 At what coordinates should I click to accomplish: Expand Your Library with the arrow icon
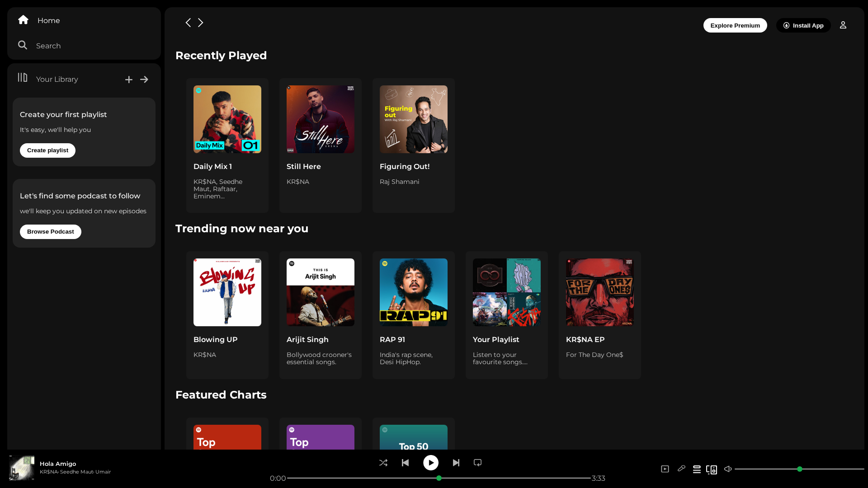tap(144, 80)
